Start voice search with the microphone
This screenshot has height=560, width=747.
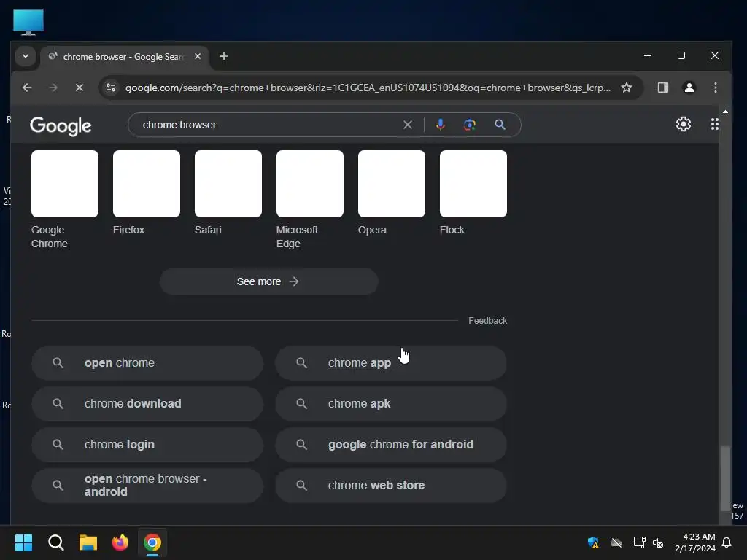[x=441, y=125]
